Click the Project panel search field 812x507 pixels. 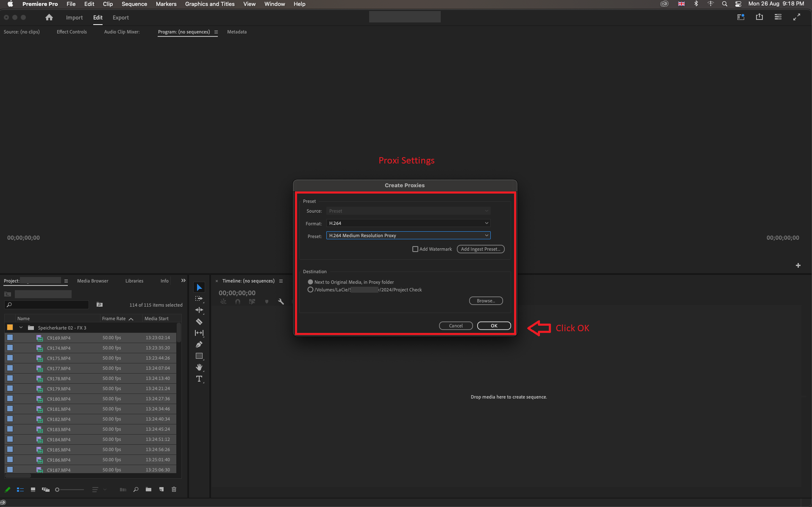pos(47,305)
